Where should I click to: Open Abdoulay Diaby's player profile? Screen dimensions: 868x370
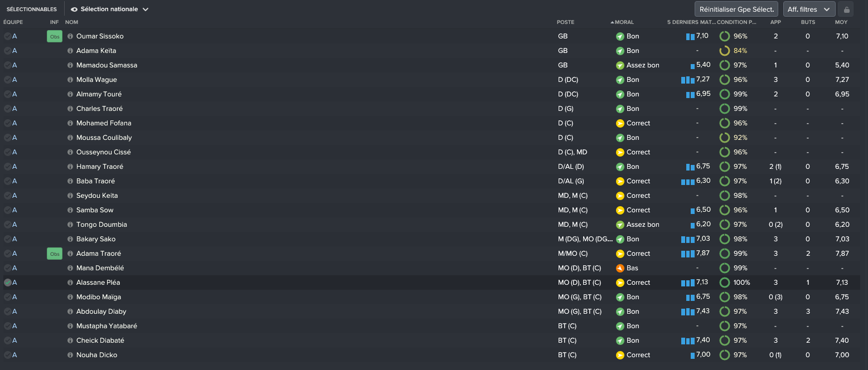[101, 311]
